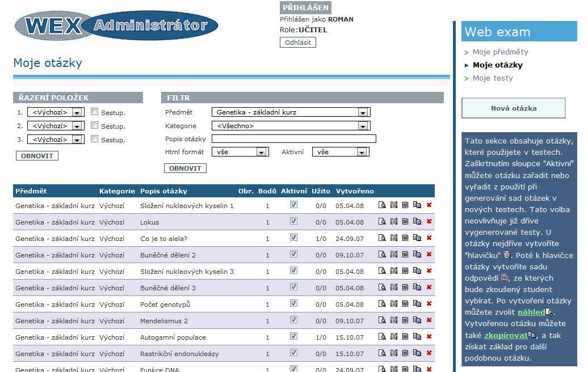
Task: Preview the 'Buněčné dělení 3' question
Action: [382, 288]
